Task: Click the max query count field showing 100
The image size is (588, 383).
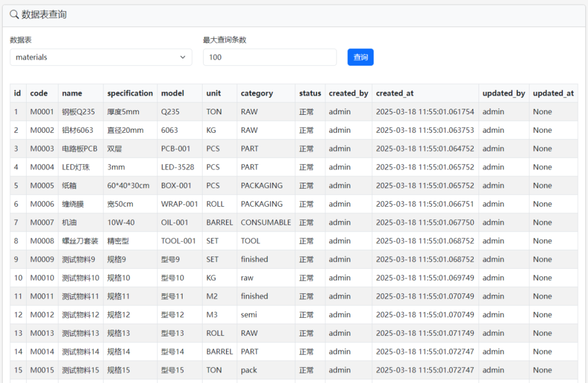Action: [x=269, y=57]
